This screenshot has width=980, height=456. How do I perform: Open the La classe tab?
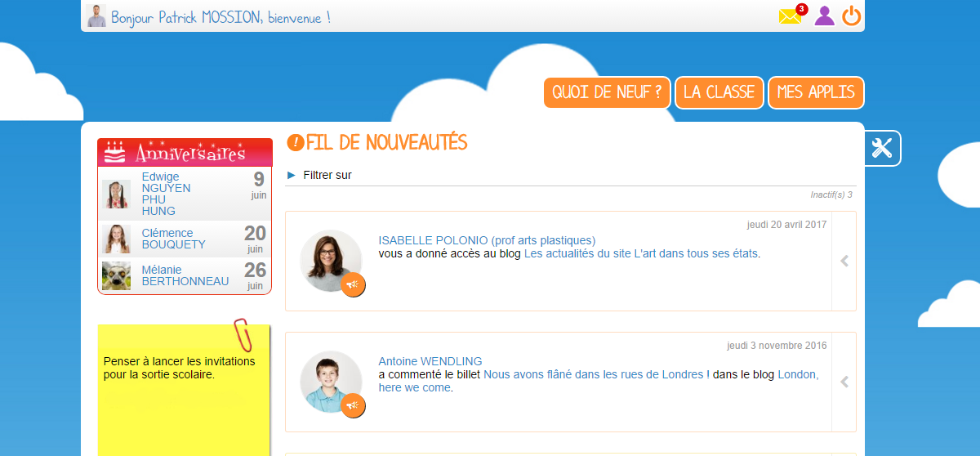(x=719, y=92)
